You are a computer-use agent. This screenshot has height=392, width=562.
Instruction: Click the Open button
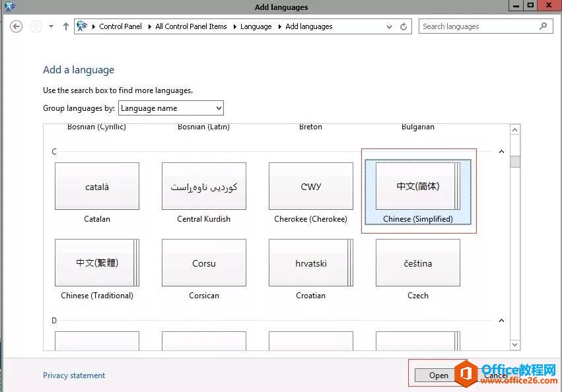pos(439,375)
